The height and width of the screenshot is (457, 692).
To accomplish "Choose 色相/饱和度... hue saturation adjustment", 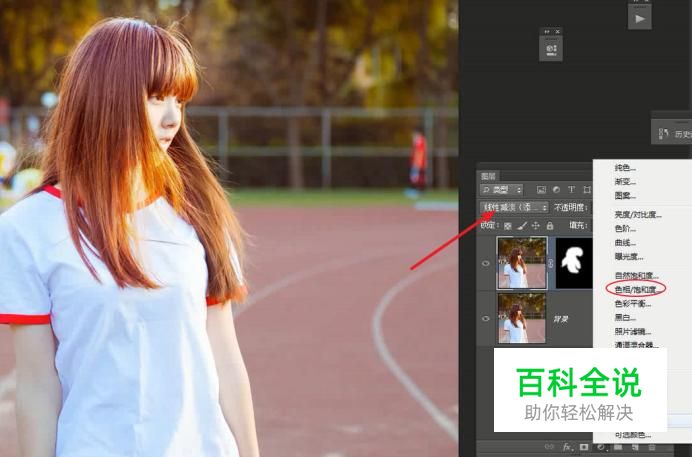I will pyautogui.click(x=636, y=289).
